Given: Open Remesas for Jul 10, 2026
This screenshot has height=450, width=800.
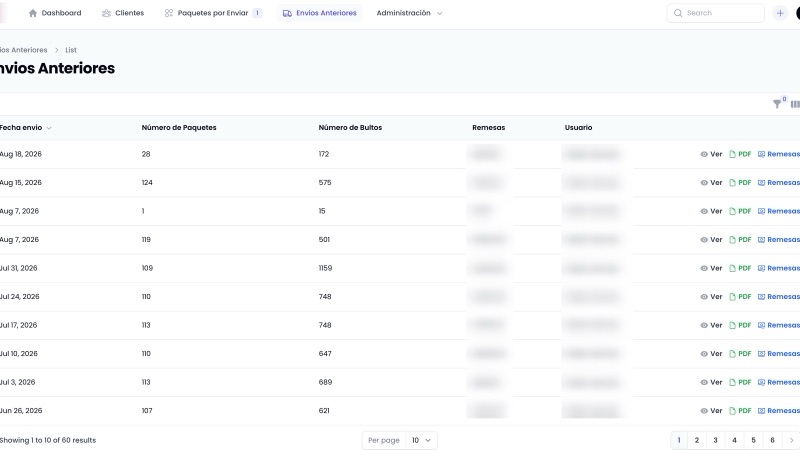Looking at the screenshot, I should [x=779, y=354].
